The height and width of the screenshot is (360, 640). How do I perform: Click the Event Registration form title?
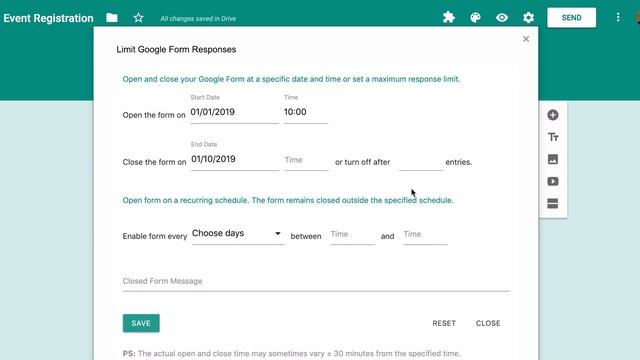point(48,18)
